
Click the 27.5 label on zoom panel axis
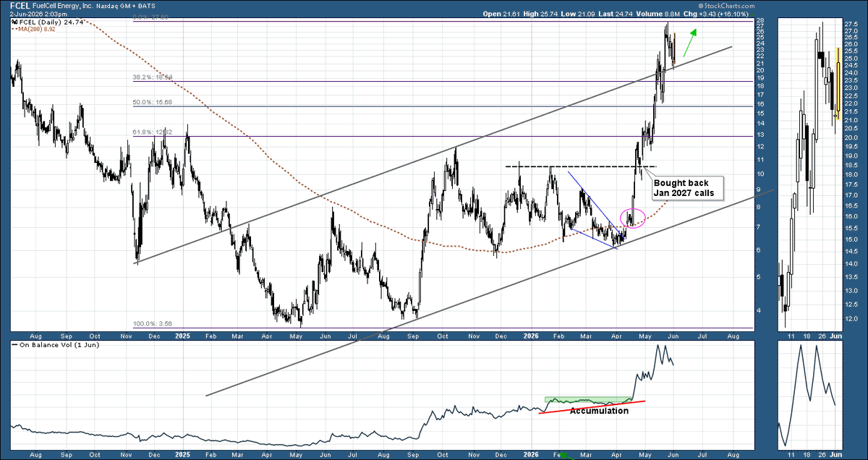pos(851,23)
